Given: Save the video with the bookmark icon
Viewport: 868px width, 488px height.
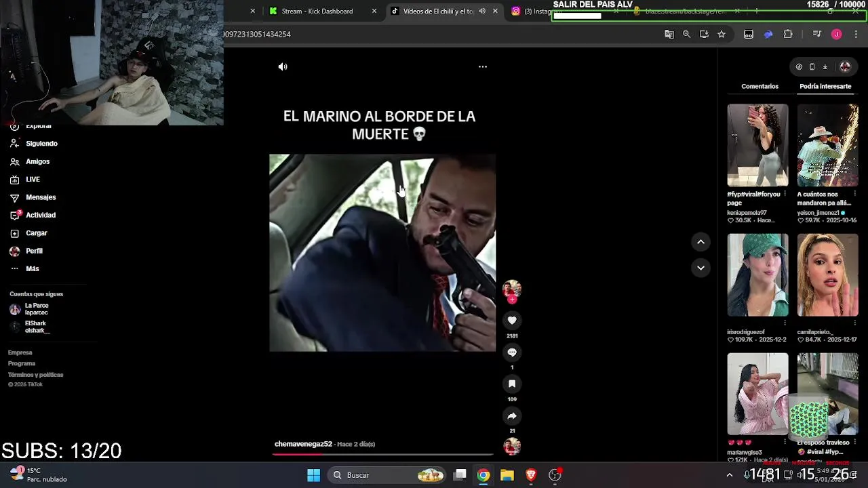Looking at the screenshot, I should tap(512, 384).
